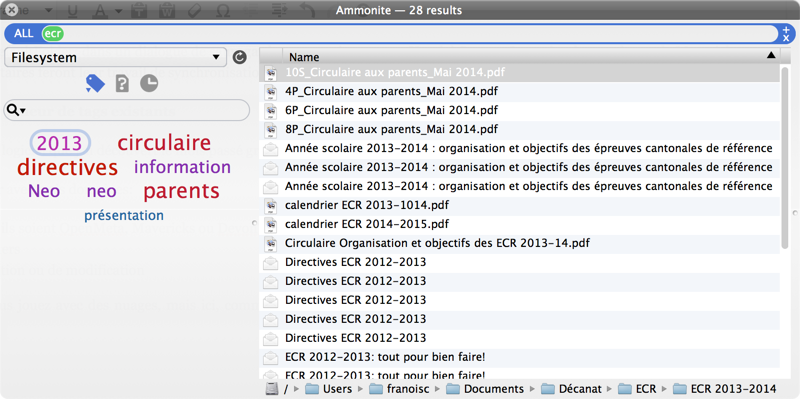This screenshot has width=800, height=399.
Task: Toggle the circulaire tag filter
Action: pyautogui.click(x=164, y=143)
